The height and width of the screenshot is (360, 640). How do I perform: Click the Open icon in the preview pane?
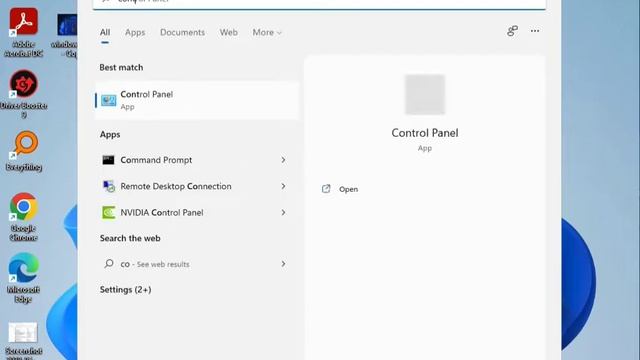(326, 189)
